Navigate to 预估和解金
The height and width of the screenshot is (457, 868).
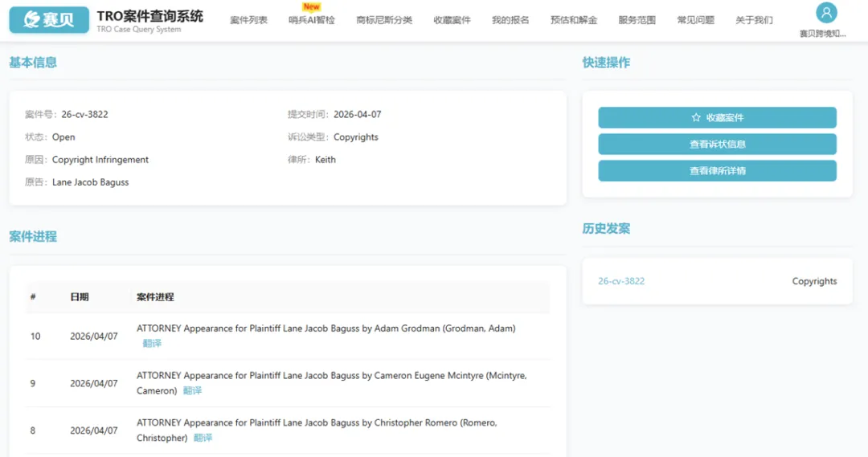tap(574, 20)
